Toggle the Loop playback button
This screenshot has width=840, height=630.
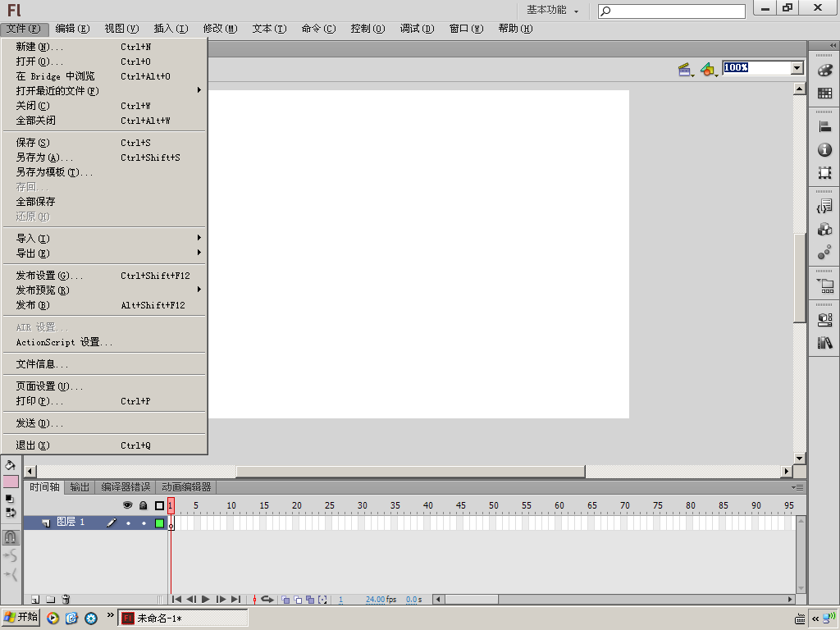pyautogui.click(x=267, y=600)
